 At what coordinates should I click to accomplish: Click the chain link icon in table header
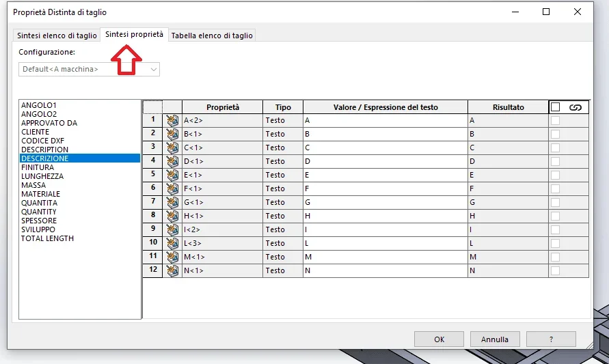point(575,107)
